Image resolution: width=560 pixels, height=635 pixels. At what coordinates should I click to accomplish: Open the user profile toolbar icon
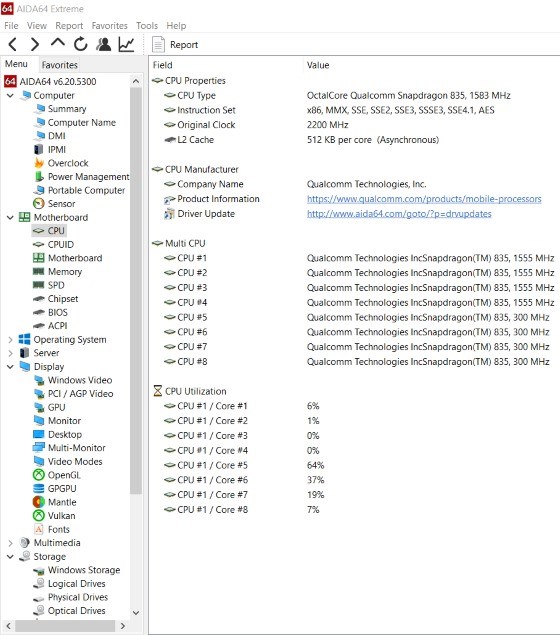pyautogui.click(x=104, y=44)
